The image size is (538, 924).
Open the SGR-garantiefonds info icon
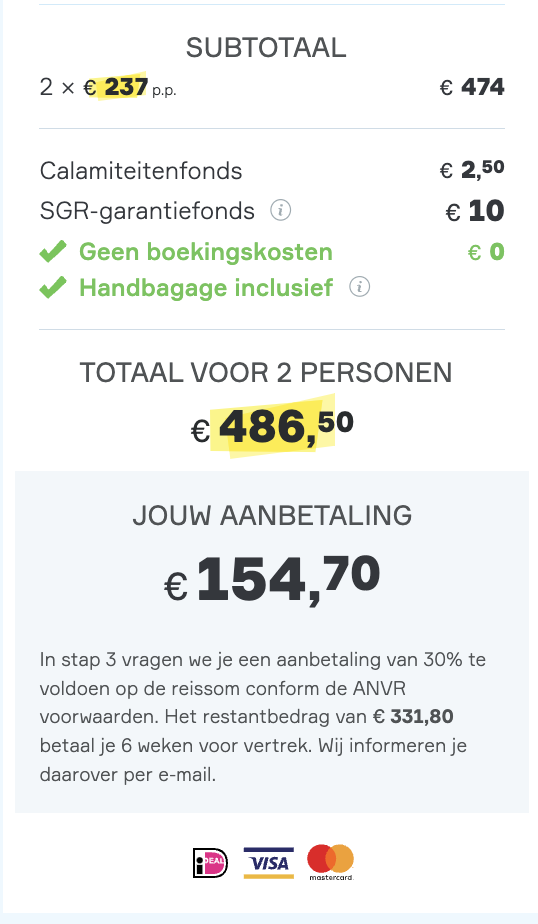280,210
